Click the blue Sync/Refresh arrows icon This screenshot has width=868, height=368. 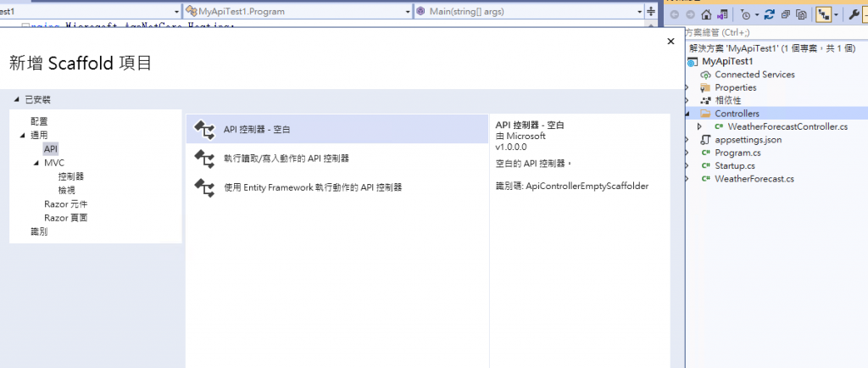click(x=770, y=15)
